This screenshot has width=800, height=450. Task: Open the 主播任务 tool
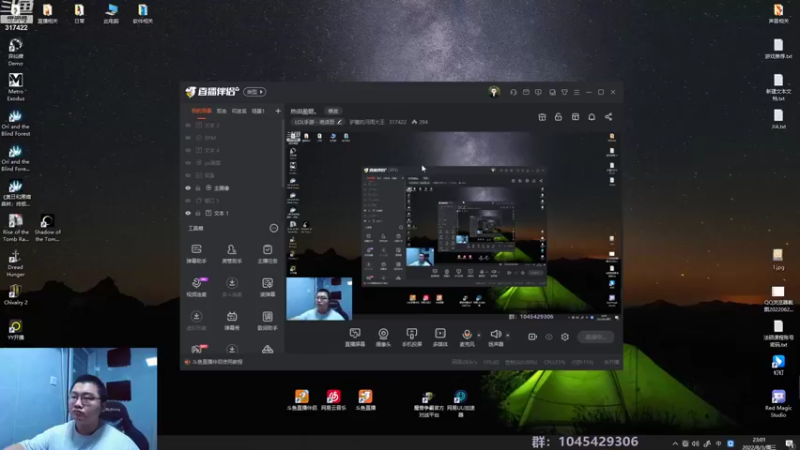click(x=267, y=253)
